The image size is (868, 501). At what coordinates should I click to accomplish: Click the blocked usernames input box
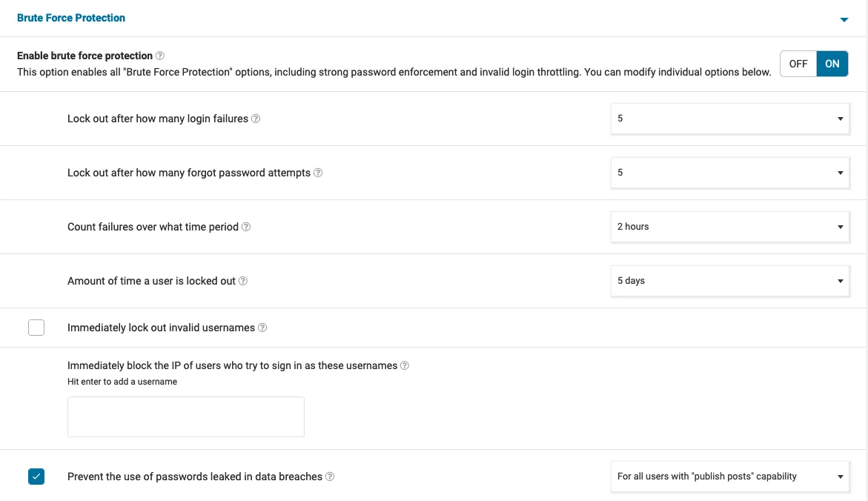[x=185, y=417]
